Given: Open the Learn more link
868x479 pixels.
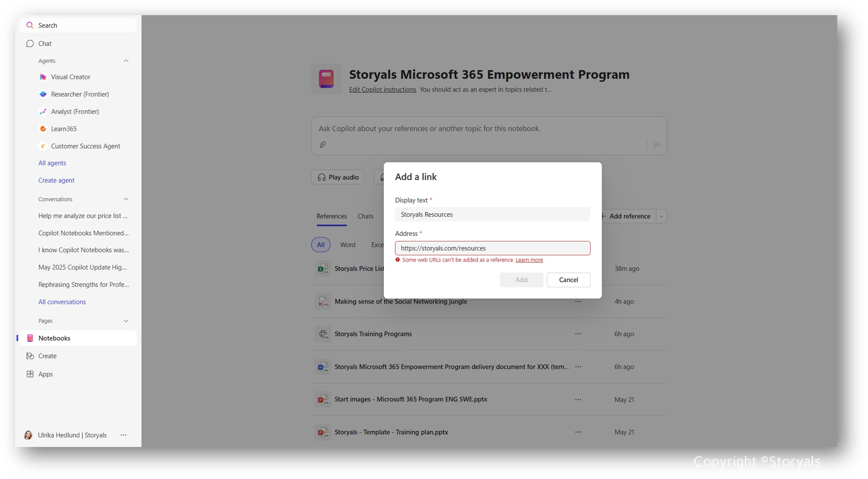Looking at the screenshot, I should coord(529,260).
